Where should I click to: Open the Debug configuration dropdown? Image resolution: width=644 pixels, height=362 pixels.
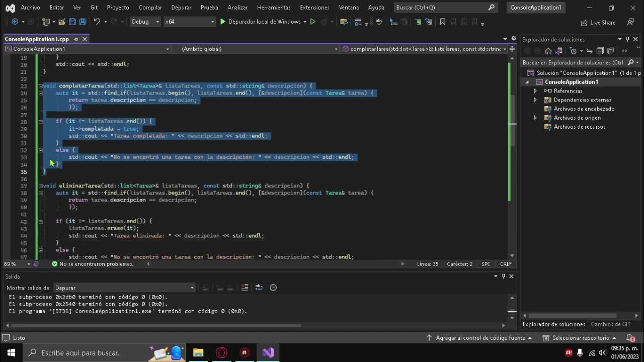(145, 22)
